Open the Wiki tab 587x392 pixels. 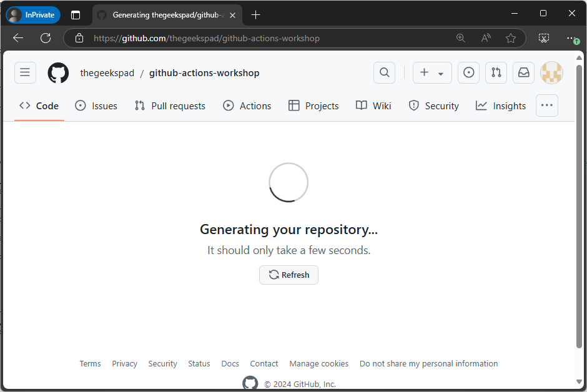373,106
